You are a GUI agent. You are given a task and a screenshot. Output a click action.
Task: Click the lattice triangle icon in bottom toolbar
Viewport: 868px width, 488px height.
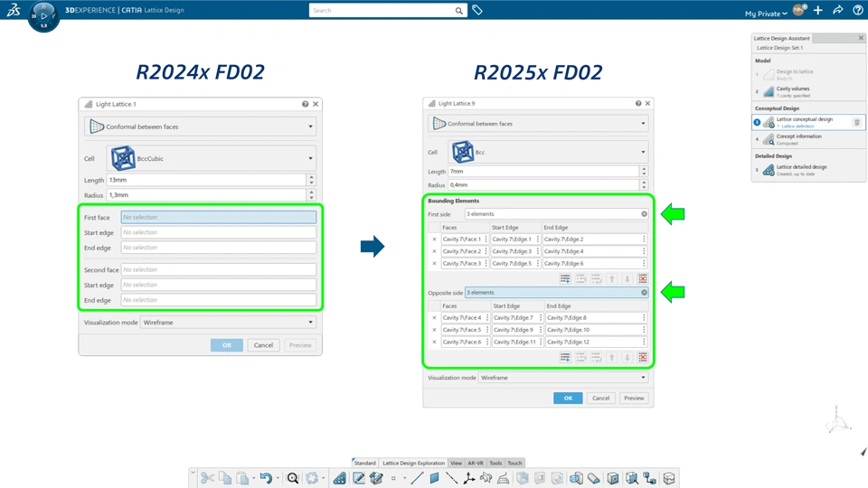pyautogui.click(x=339, y=478)
